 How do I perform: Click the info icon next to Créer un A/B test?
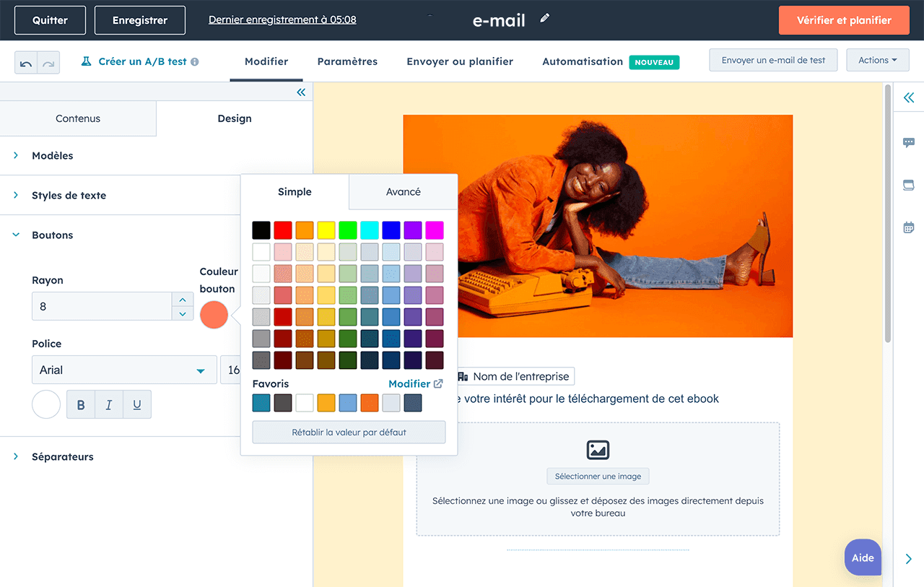193,61
